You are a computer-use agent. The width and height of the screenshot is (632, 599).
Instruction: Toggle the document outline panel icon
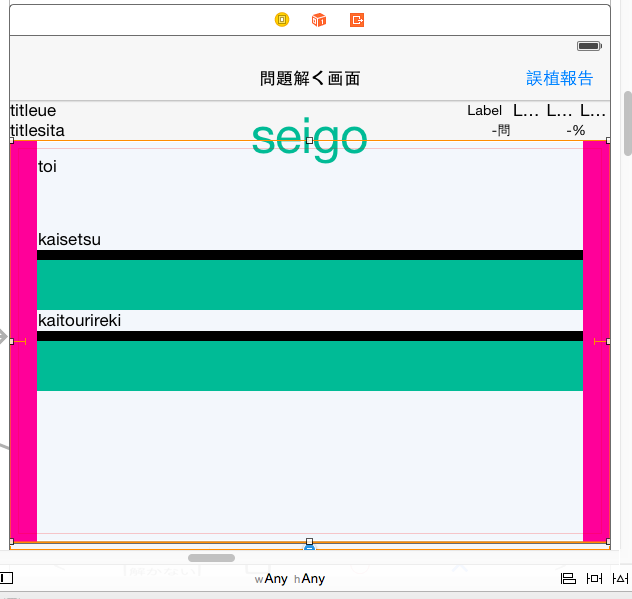[6, 578]
